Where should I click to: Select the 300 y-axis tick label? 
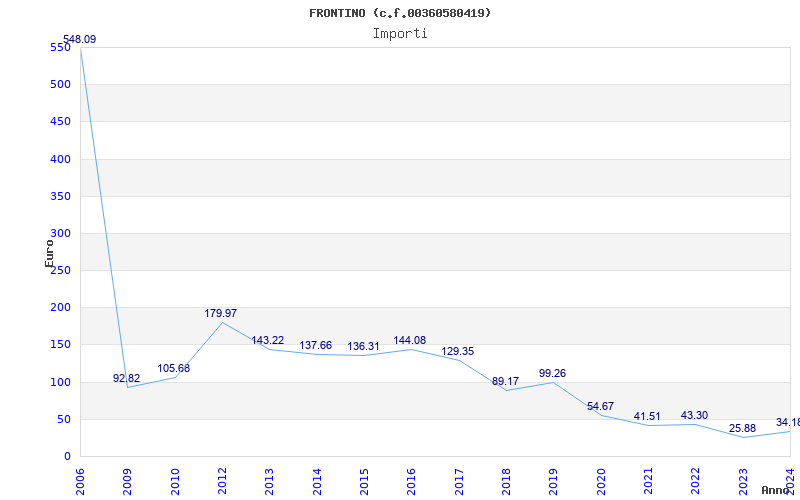click(x=60, y=234)
